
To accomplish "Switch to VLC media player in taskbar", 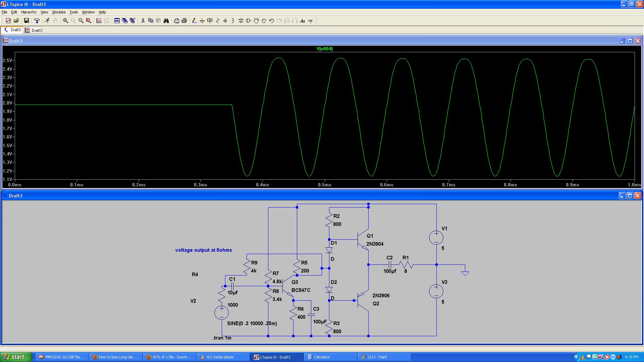I will point(223,357).
